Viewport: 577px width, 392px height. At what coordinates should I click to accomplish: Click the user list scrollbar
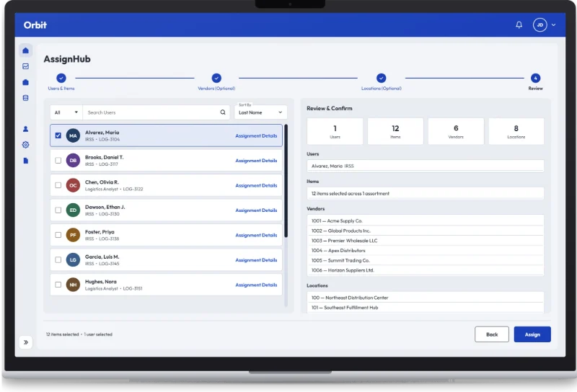pos(286,181)
